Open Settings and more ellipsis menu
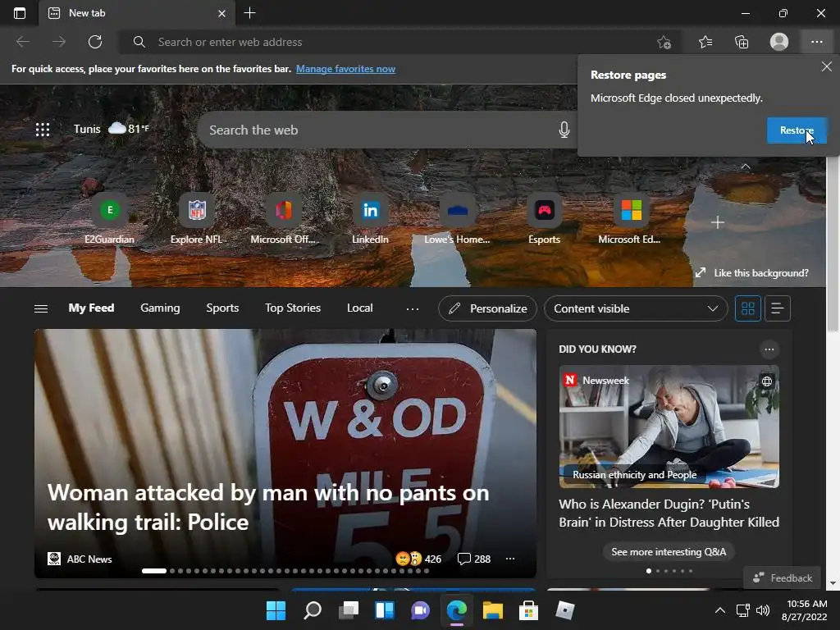The image size is (840, 630). (816, 42)
